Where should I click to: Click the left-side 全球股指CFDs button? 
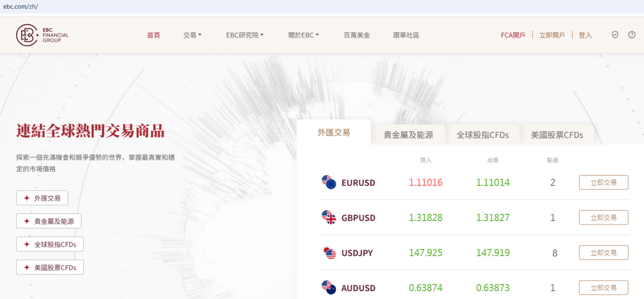pyautogui.click(x=49, y=244)
